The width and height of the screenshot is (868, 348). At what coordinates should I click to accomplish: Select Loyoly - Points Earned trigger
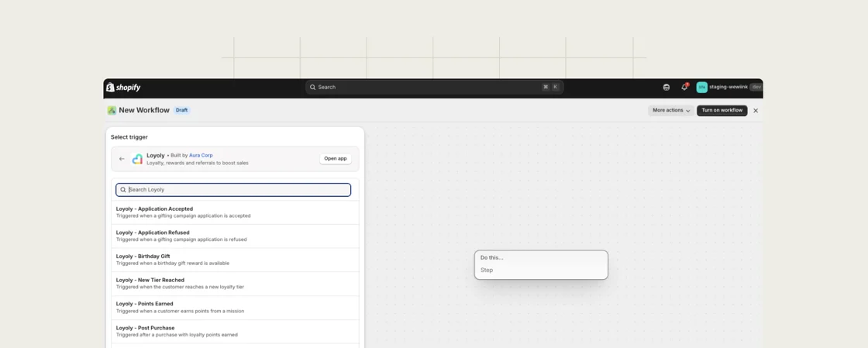click(x=235, y=308)
